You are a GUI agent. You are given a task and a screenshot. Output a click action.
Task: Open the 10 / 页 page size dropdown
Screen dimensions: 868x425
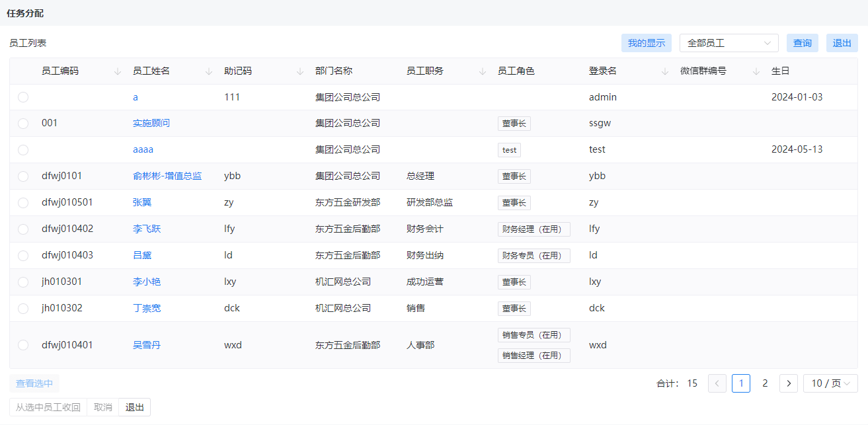click(830, 383)
